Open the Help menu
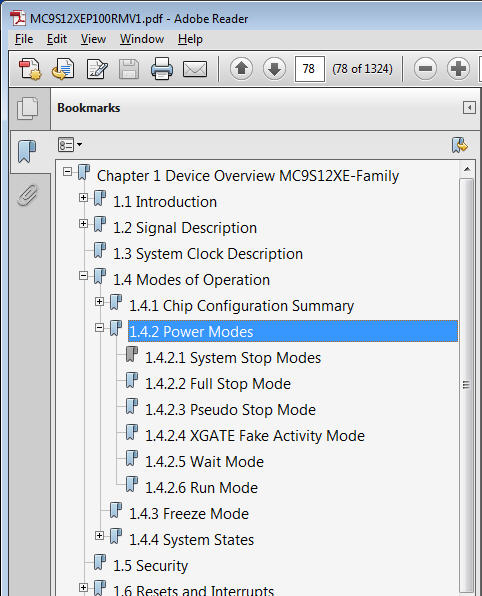Image resolution: width=482 pixels, height=596 pixels. pos(190,39)
